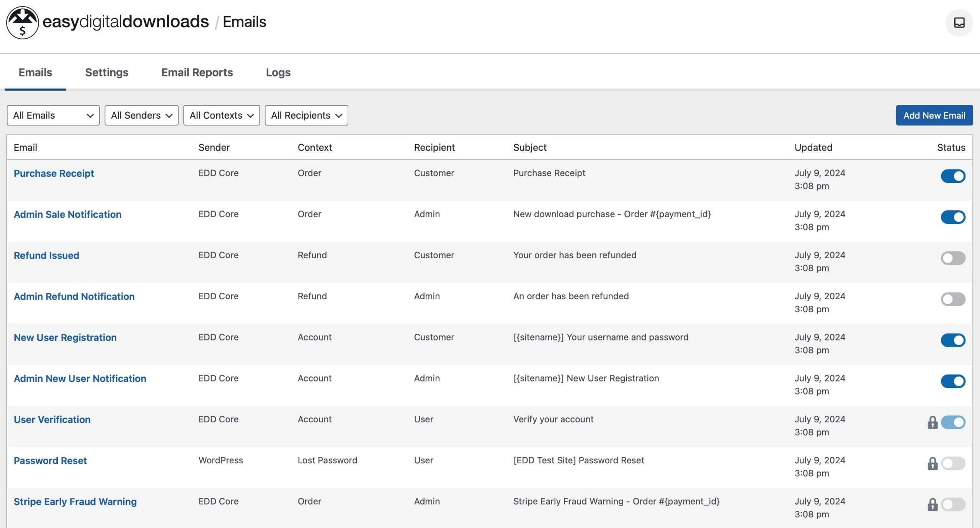980x528 pixels.
Task: Toggle New User Registration email status
Action: (x=953, y=340)
